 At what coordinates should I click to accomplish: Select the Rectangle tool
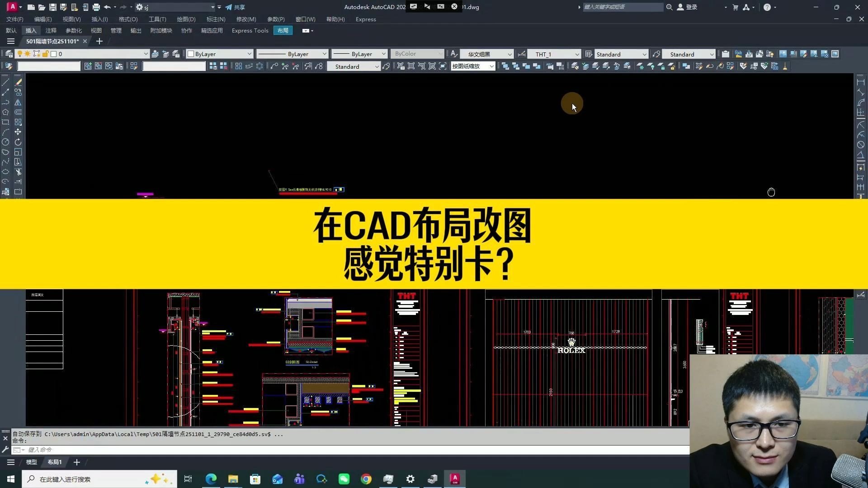6,122
